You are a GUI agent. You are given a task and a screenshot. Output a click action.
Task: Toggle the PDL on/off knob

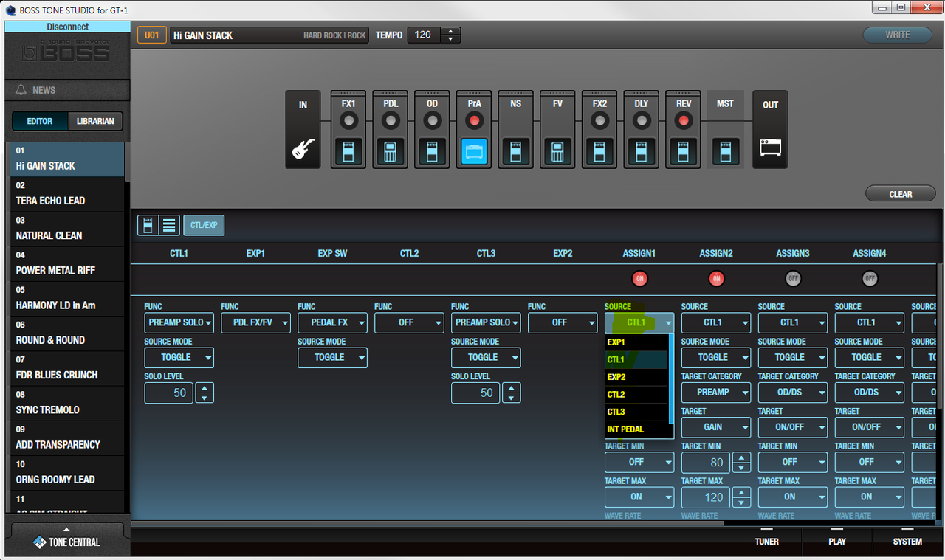391,121
